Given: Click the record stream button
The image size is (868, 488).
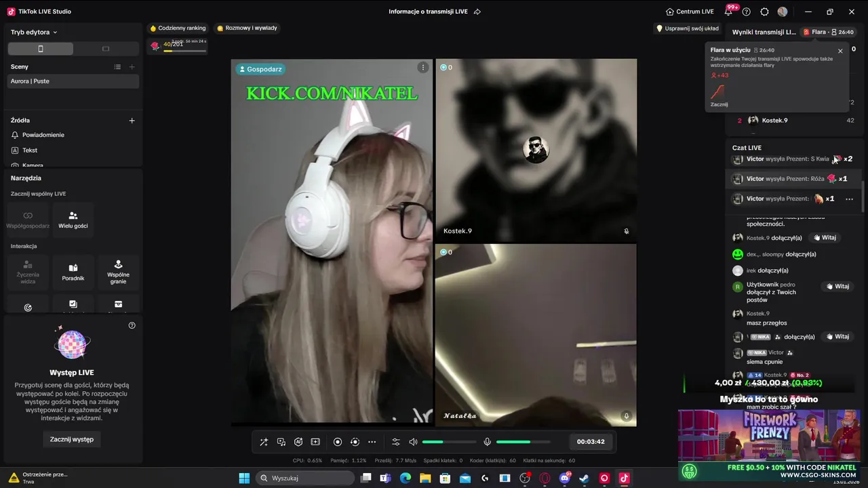Looking at the screenshot, I should (338, 442).
